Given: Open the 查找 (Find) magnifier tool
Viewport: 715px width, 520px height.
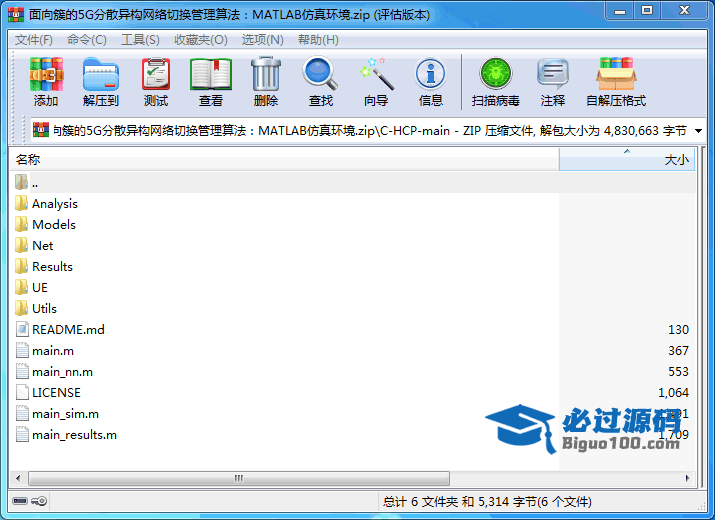Looking at the screenshot, I should pos(321,73).
